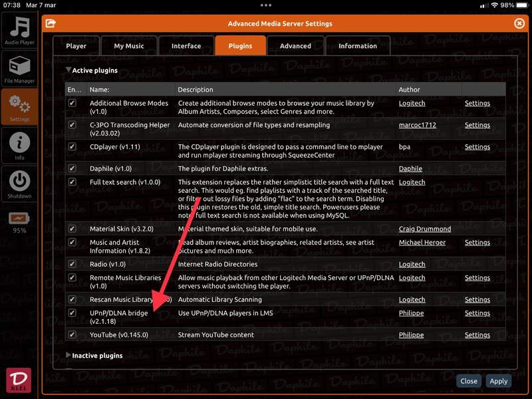Close dialog with the round X icon
532x399 pixels.
tap(519, 23)
